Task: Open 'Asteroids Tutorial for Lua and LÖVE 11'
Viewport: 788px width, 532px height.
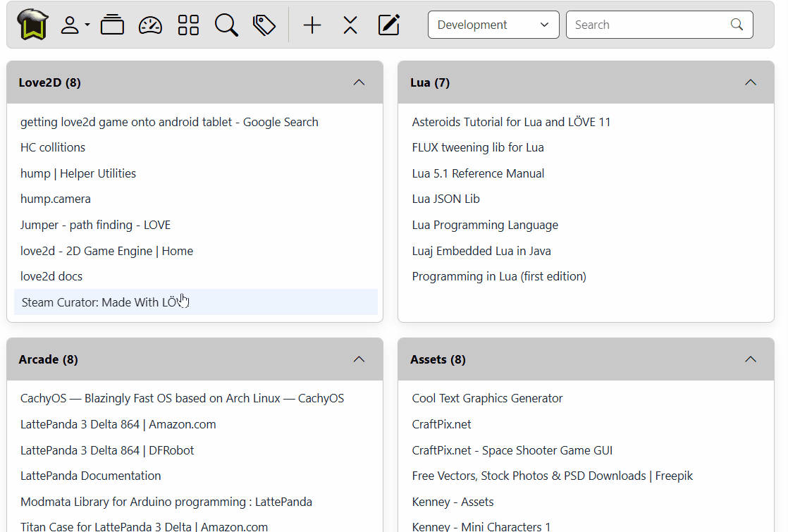Action: click(511, 122)
